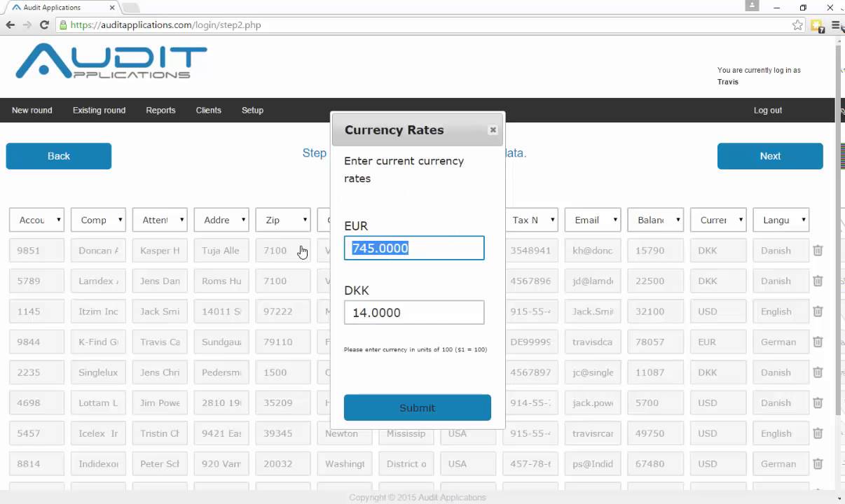The height and width of the screenshot is (504, 845).
Task: Log out of the application
Action: pos(768,110)
